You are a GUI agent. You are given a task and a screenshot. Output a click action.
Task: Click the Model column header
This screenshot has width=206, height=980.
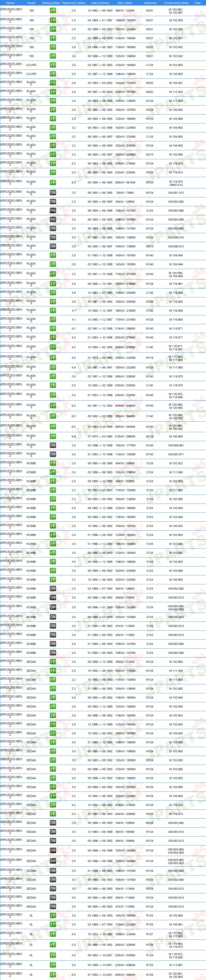click(x=31, y=3)
